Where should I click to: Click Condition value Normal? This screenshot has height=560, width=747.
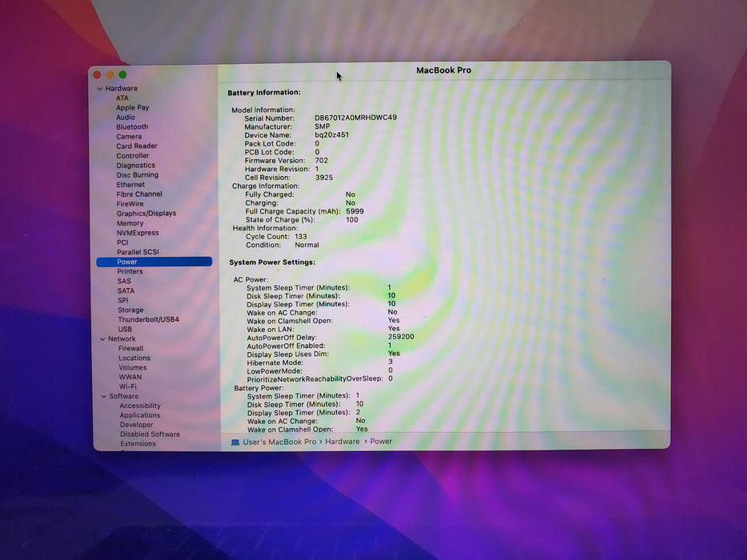pos(307,246)
